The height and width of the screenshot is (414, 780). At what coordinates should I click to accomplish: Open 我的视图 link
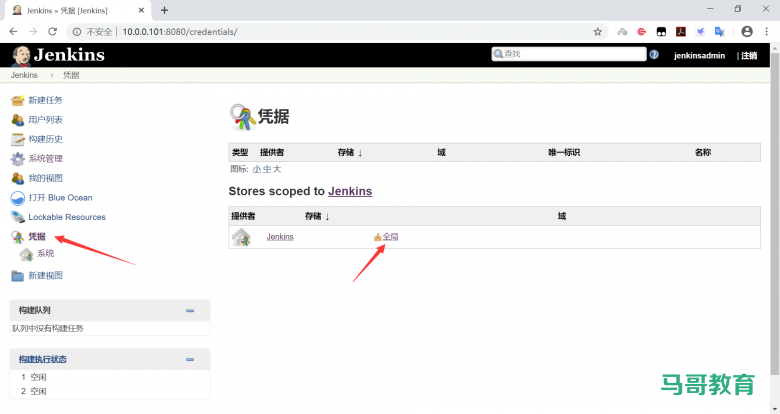(45, 178)
